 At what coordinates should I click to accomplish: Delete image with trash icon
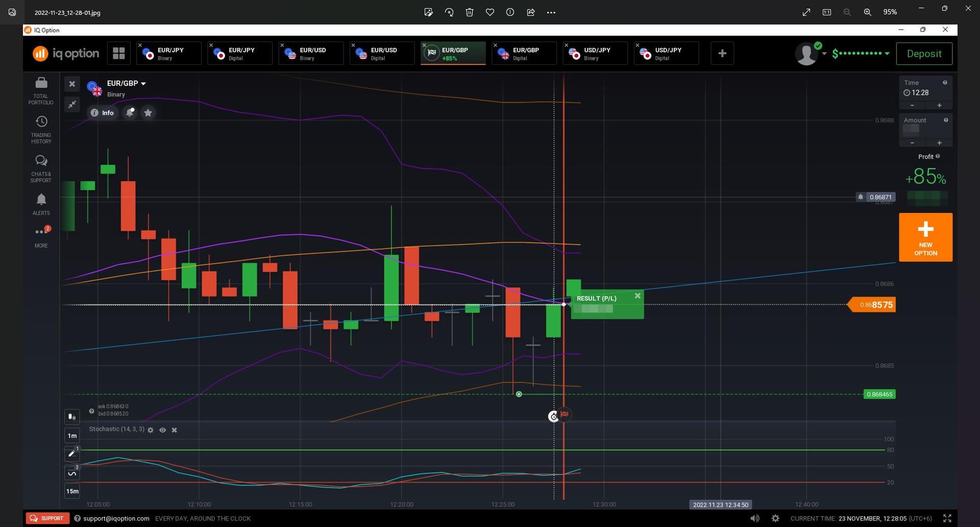[x=470, y=12]
